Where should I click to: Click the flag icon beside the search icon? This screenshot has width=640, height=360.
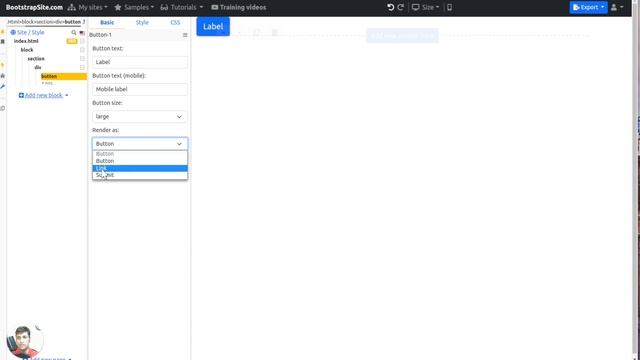click(82, 33)
